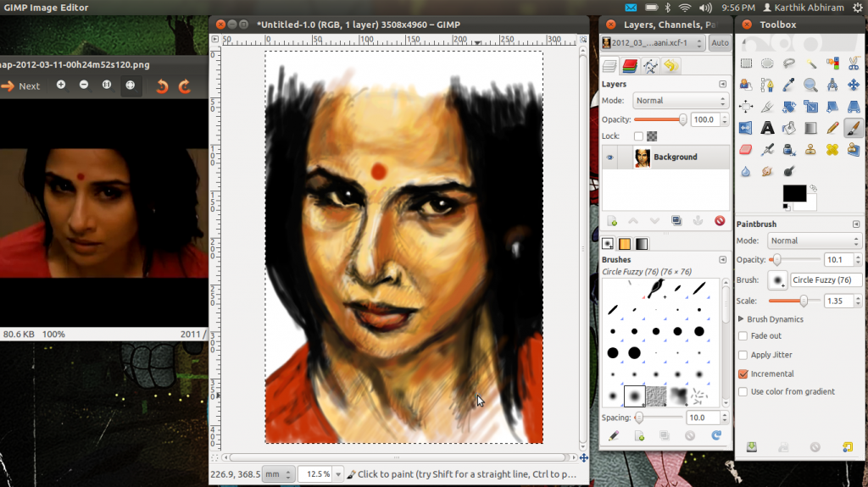Select the Move tool

[854, 86]
